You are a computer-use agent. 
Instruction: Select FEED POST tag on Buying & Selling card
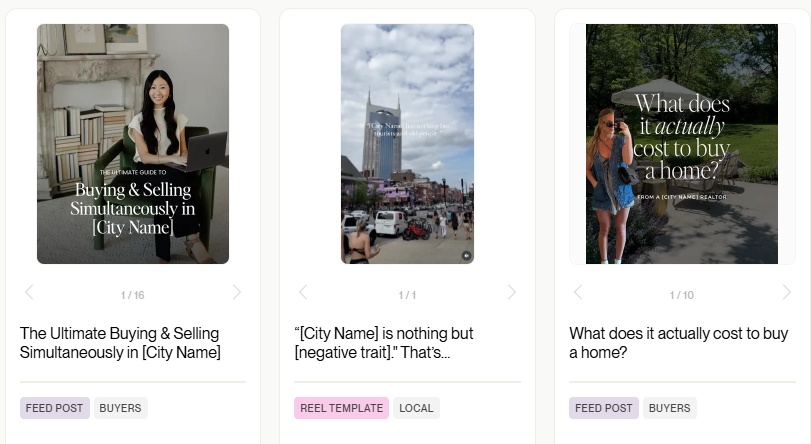(55, 408)
